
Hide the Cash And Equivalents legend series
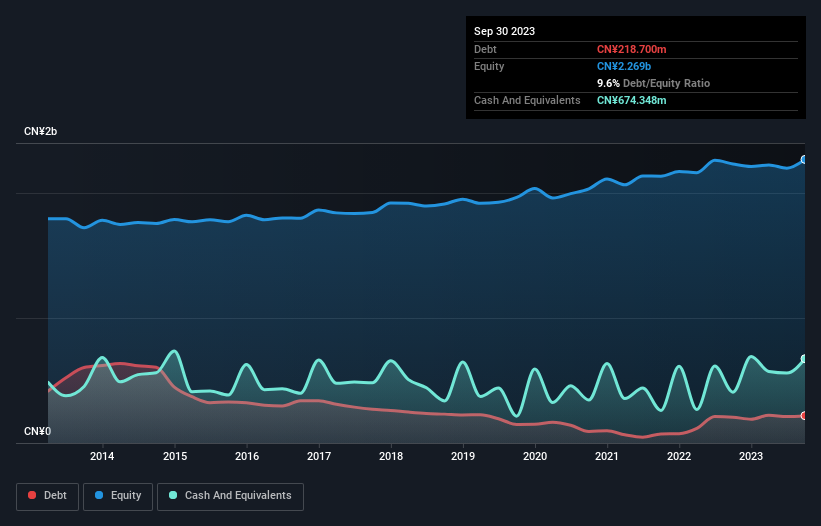tap(229, 496)
